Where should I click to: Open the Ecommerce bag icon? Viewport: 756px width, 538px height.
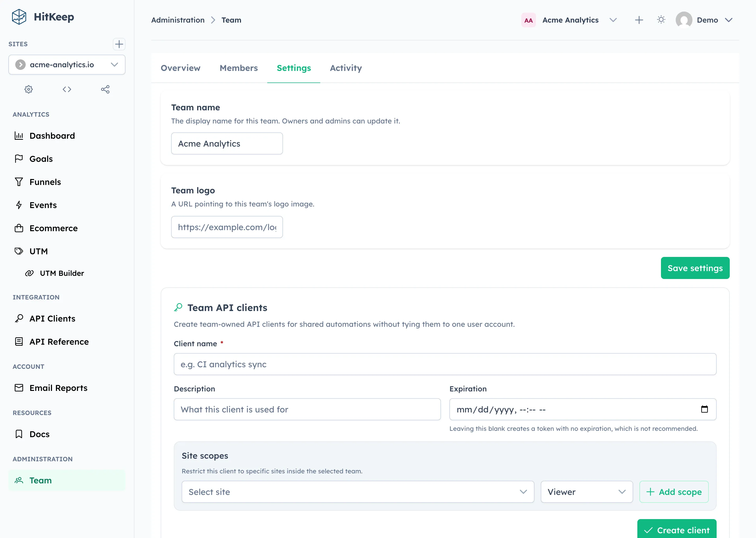coord(19,228)
